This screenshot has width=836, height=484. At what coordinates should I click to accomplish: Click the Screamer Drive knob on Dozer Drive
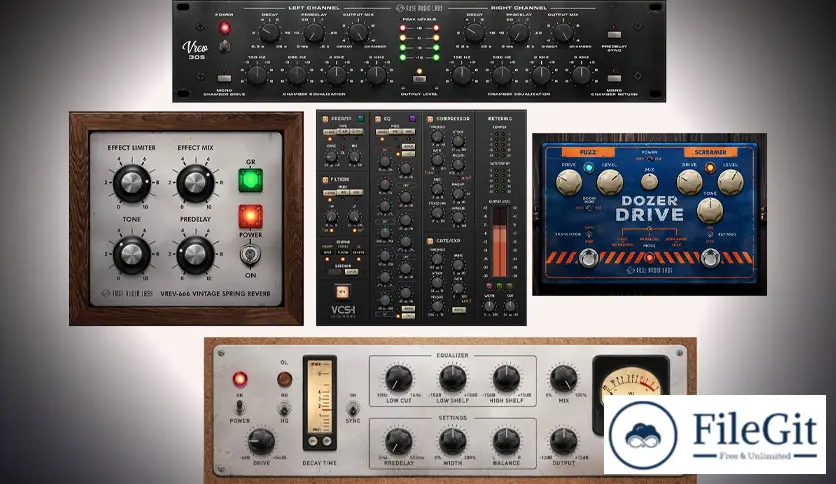(x=690, y=182)
